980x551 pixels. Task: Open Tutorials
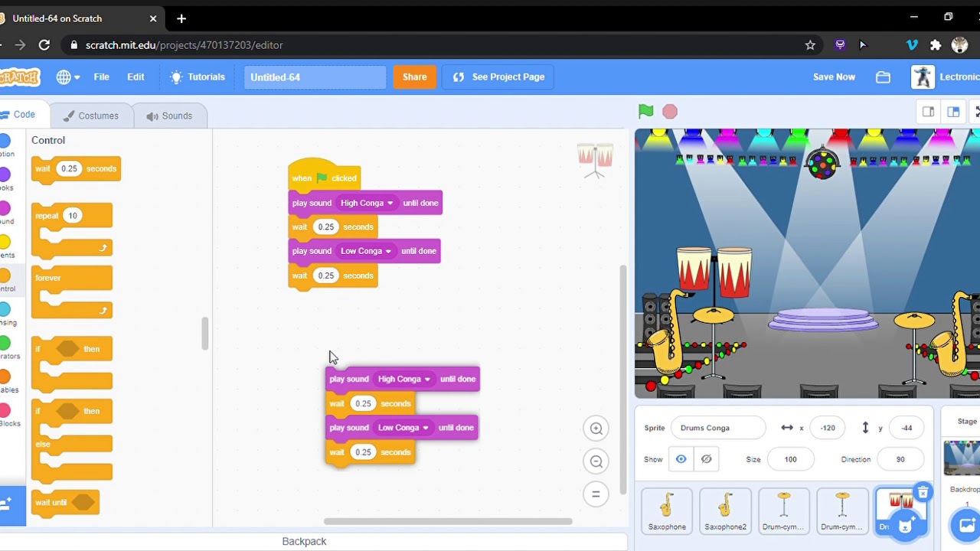[x=198, y=77]
